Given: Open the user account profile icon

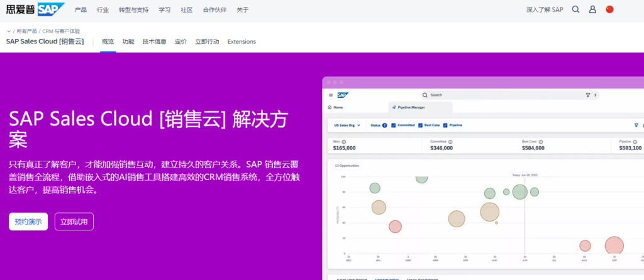Looking at the screenshot, I should (x=592, y=9).
